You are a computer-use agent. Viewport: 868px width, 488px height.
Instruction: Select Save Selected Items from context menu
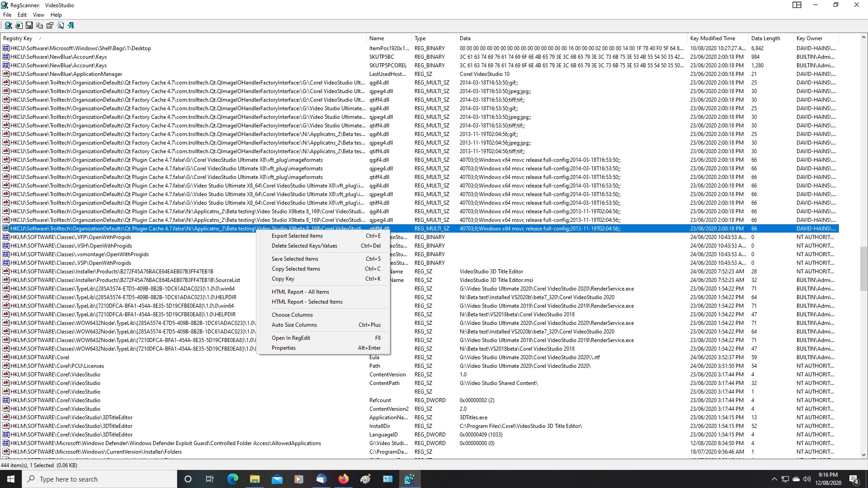tap(323, 259)
